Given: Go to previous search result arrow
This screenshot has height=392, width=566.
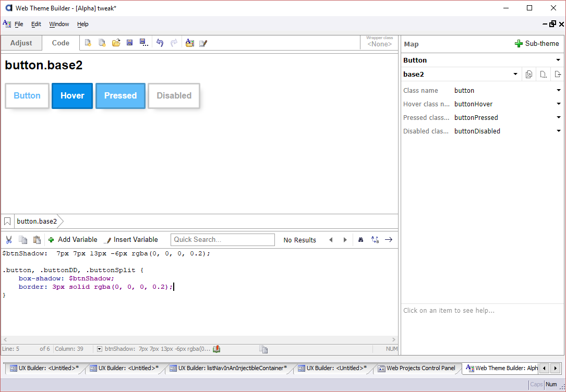Looking at the screenshot, I should pyautogui.click(x=331, y=240).
